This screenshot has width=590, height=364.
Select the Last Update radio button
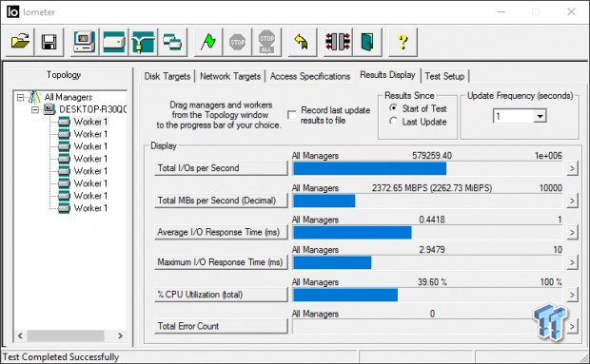393,122
